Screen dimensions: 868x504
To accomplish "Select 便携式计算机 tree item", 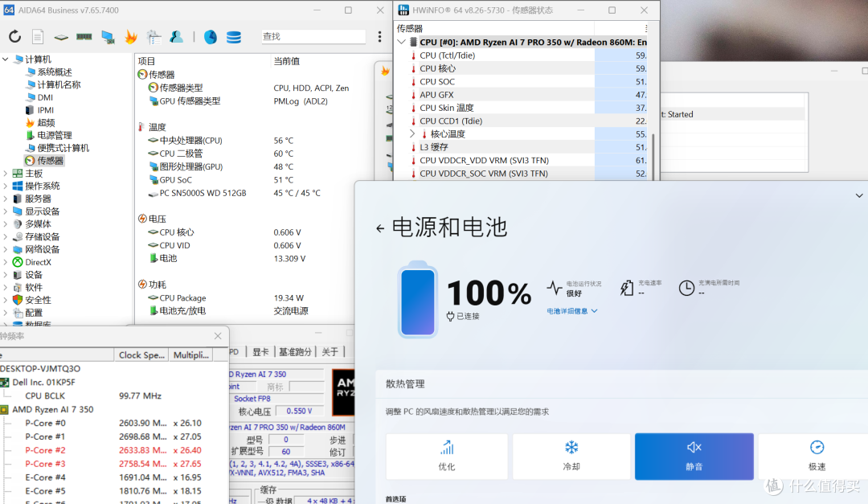I will pos(63,148).
